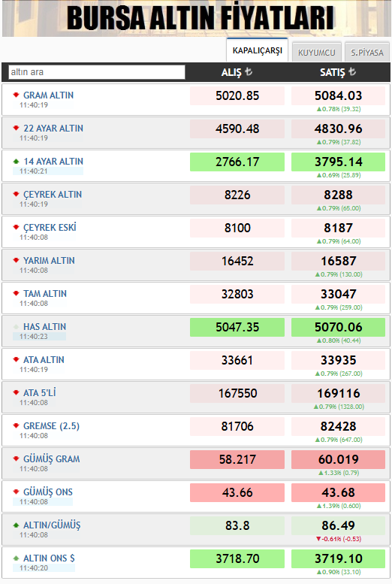Viewport: 392px width, 584px height.
Task: Click the red arrow icon next to ÇEYREK ALTIN
Action: point(16,194)
